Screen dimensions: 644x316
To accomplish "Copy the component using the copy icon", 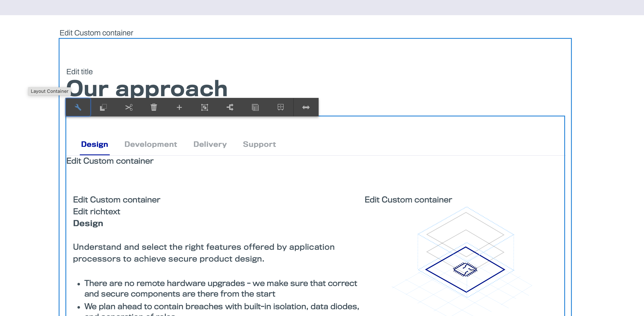I will pyautogui.click(x=103, y=107).
